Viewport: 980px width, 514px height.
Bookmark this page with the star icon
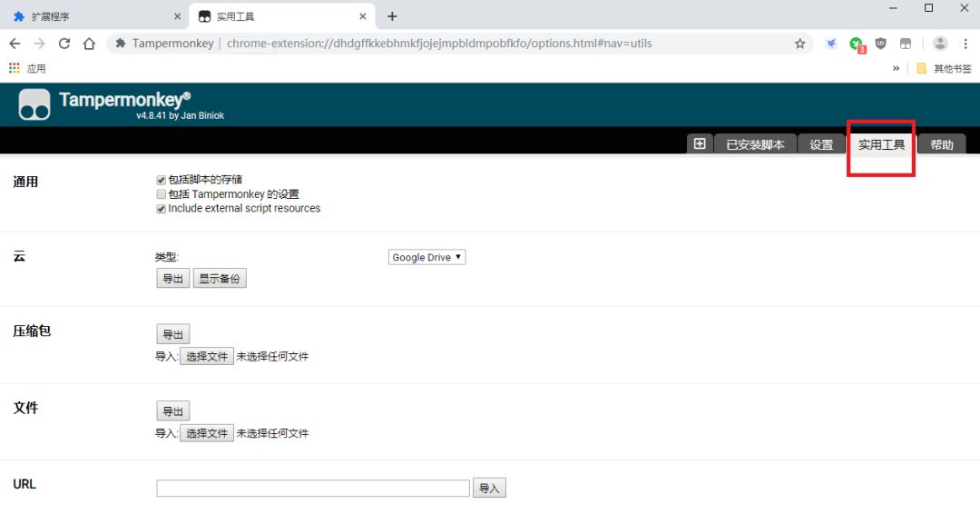click(x=800, y=44)
